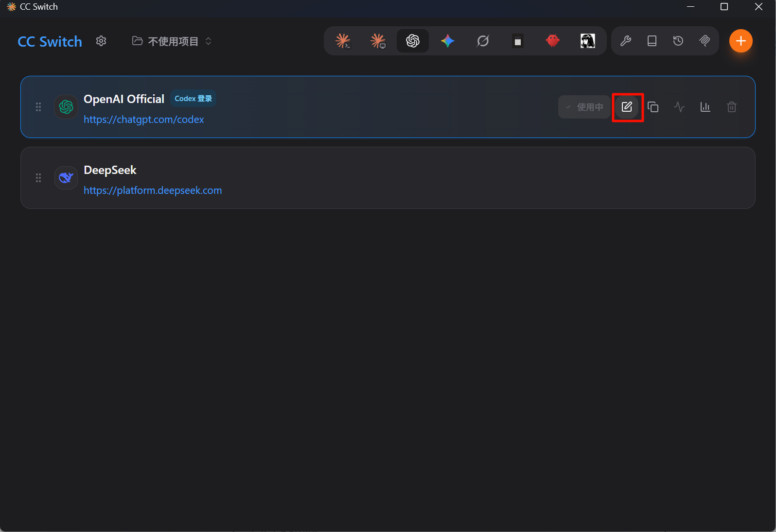Duplicate the OpenAI Official provider
Image resolution: width=776 pixels, height=532 pixels.
point(653,107)
